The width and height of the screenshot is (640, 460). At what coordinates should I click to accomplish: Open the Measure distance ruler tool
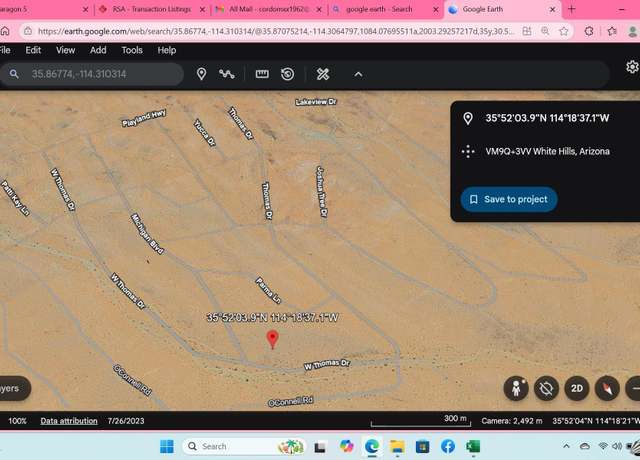pyautogui.click(x=262, y=74)
